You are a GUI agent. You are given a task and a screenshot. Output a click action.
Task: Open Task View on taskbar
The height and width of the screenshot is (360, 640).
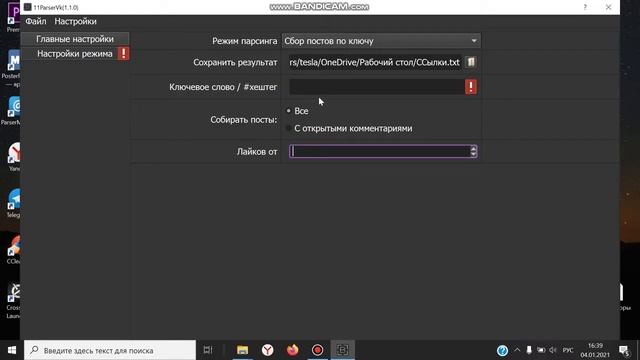208,350
